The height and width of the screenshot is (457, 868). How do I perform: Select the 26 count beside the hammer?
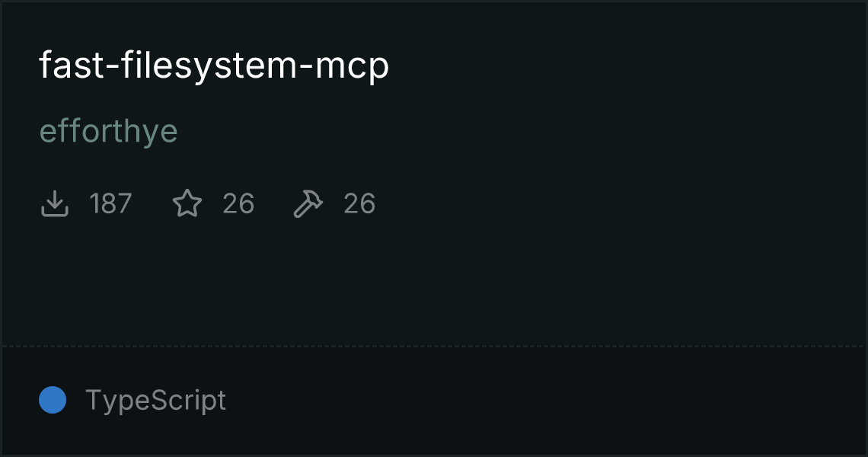[360, 203]
